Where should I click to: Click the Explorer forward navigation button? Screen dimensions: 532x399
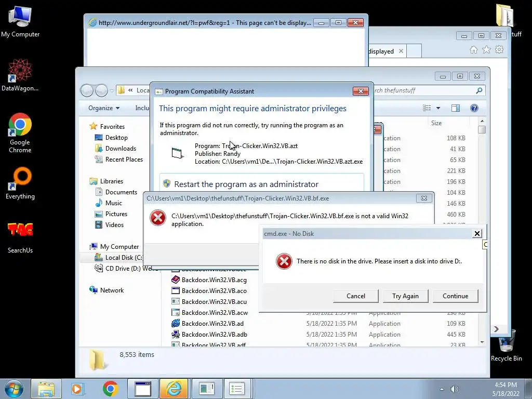coord(101,90)
